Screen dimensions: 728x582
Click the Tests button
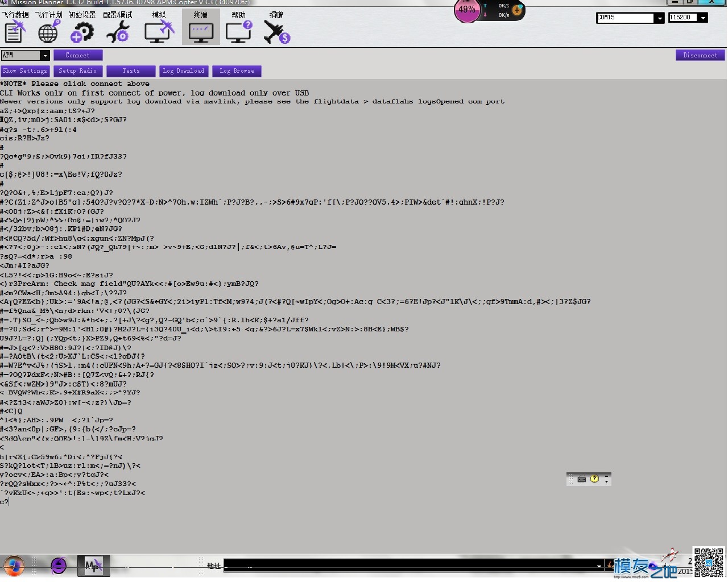point(131,71)
